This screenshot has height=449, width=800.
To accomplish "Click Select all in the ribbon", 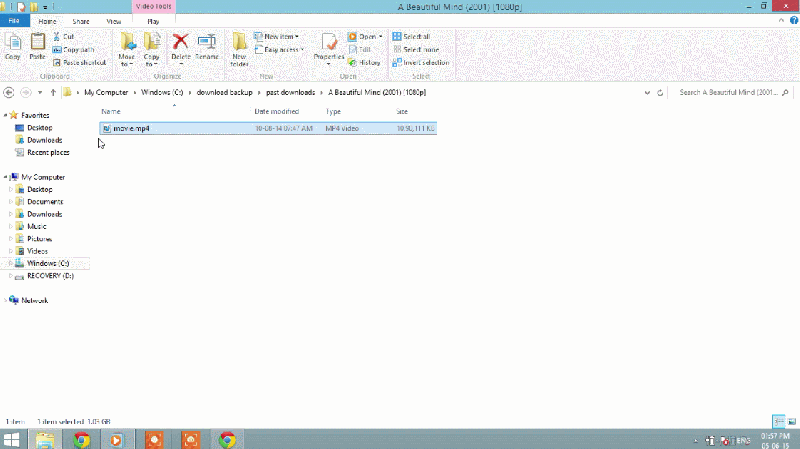I will point(412,36).
